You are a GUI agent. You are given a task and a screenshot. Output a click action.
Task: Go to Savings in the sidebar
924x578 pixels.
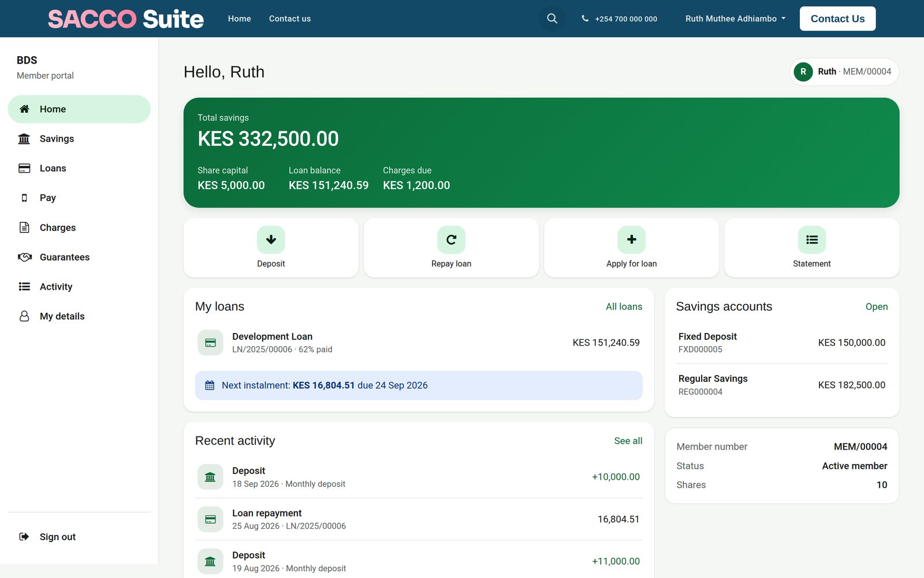click(x=79, y=139)
